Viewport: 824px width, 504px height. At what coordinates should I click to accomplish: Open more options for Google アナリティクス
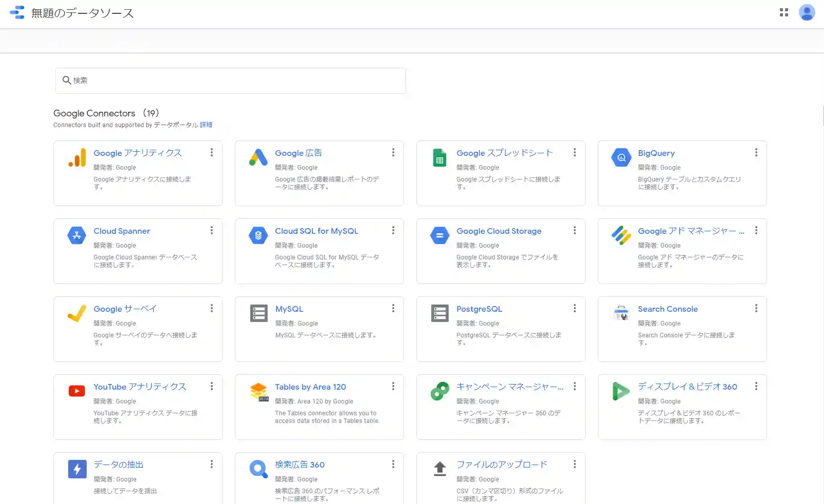pos(211,153)
